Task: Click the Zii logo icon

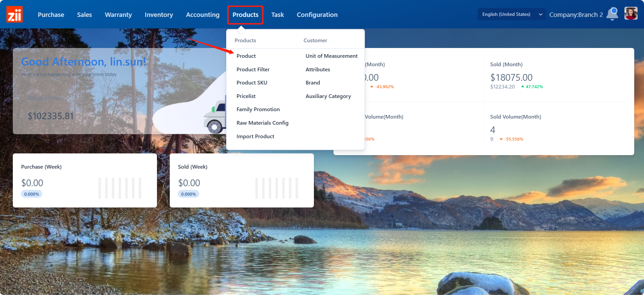Action: (15, 15)
